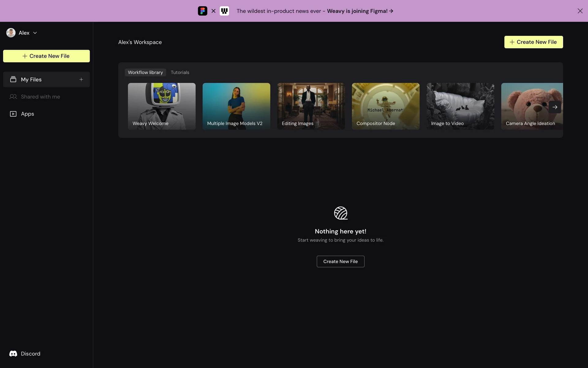The width and height of the screenshot is (588, 368).
Task: Dismiss the announcement banner with X
Action: (580, 11)
